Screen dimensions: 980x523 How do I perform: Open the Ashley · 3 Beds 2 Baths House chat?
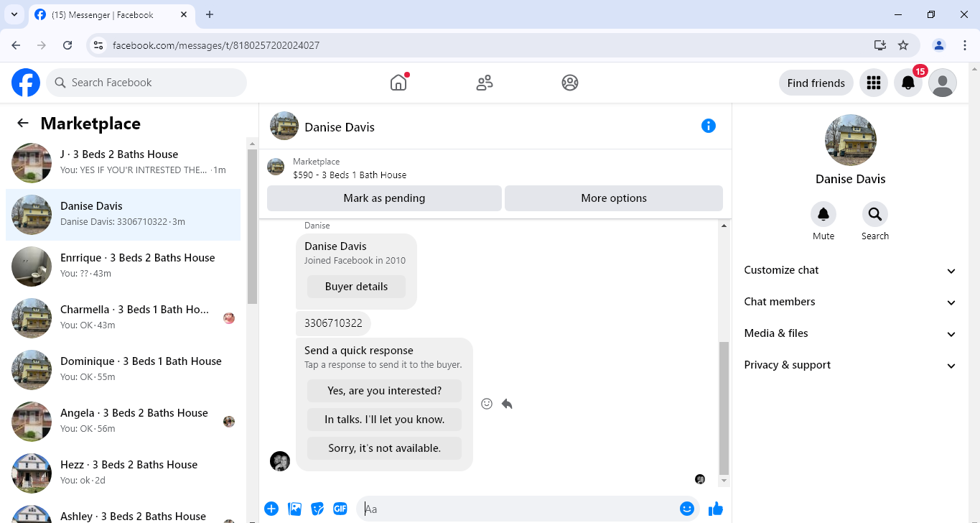(x=123, y=513)
